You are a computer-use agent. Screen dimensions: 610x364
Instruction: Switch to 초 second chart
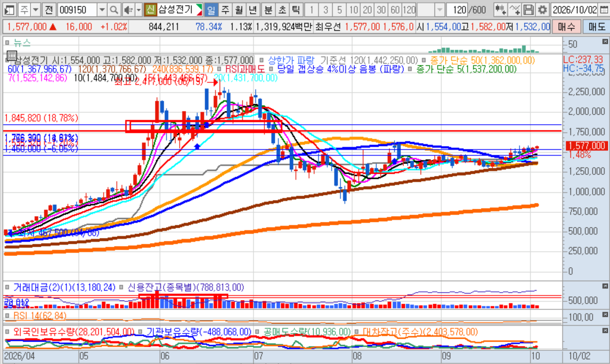282,9
